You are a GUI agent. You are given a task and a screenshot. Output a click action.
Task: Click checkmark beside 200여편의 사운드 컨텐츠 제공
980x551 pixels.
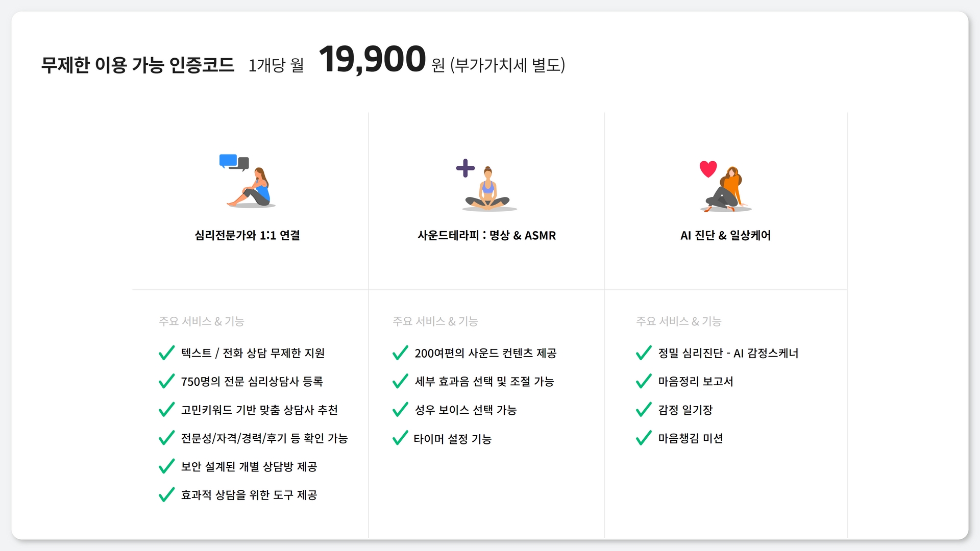coord(400,353)
